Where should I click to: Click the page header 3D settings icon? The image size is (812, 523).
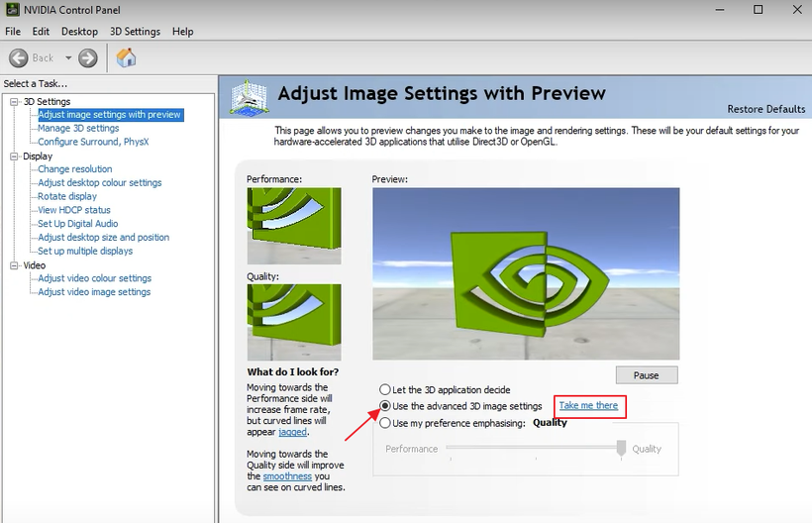249,96
